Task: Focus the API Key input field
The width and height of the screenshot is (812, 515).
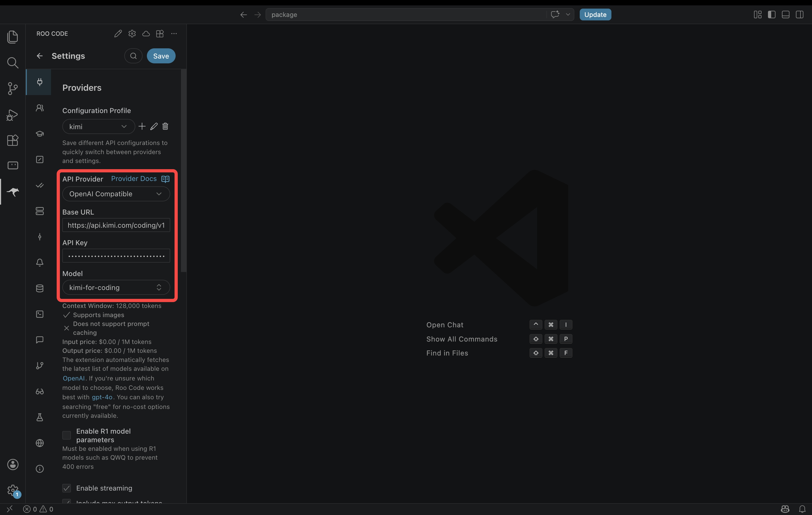Action: tap(116, 256)
